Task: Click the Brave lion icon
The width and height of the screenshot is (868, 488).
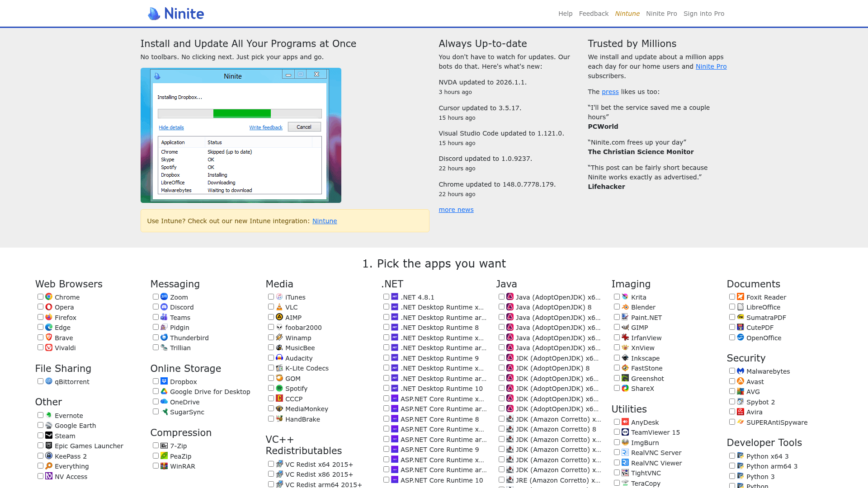Action: (x=49, y=338)
